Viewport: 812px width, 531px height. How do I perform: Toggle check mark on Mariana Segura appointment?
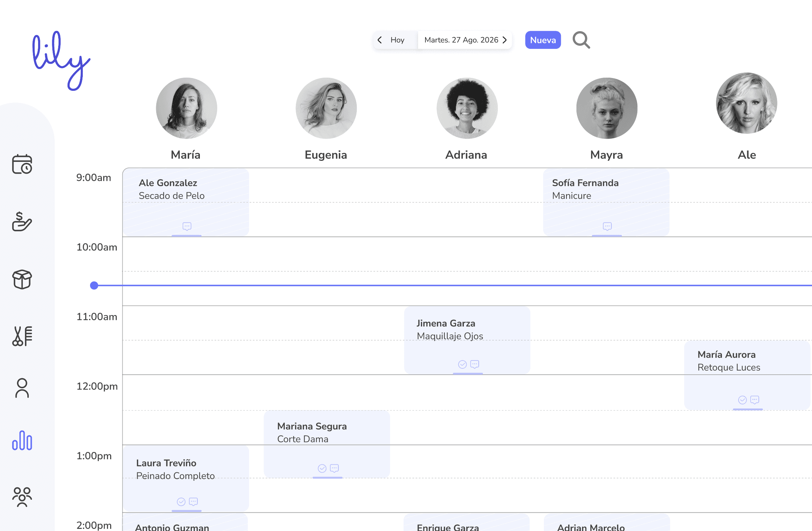(x=322, y=469)
